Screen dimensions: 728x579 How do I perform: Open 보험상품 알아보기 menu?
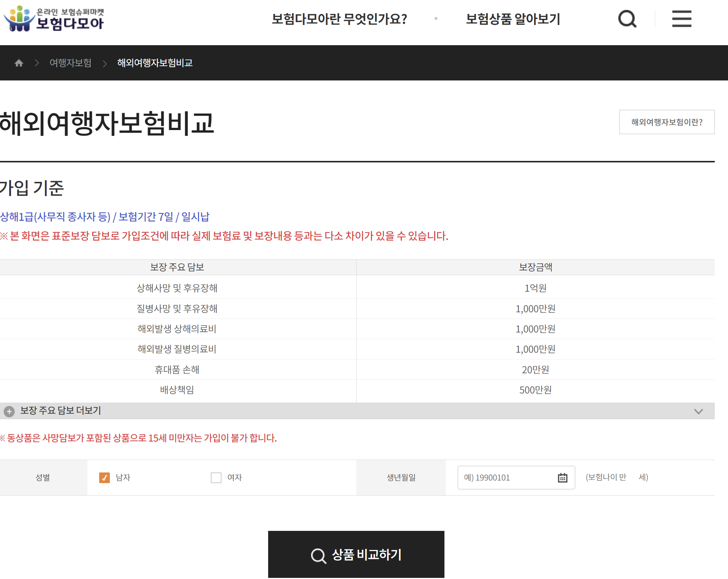pyautogui.click(x=513, y=19)
